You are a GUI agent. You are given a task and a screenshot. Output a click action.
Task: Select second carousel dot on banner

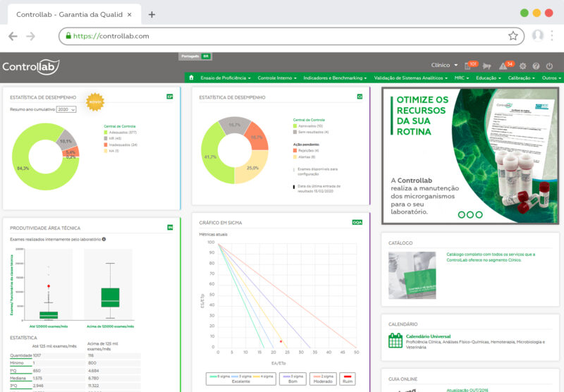click(470, 215)
